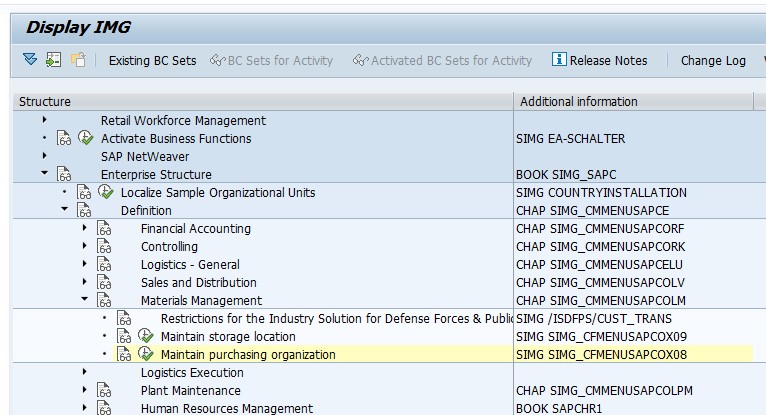Click CHAP SIMG_CMMENUSAPCOLPM cell

[604, 391]
